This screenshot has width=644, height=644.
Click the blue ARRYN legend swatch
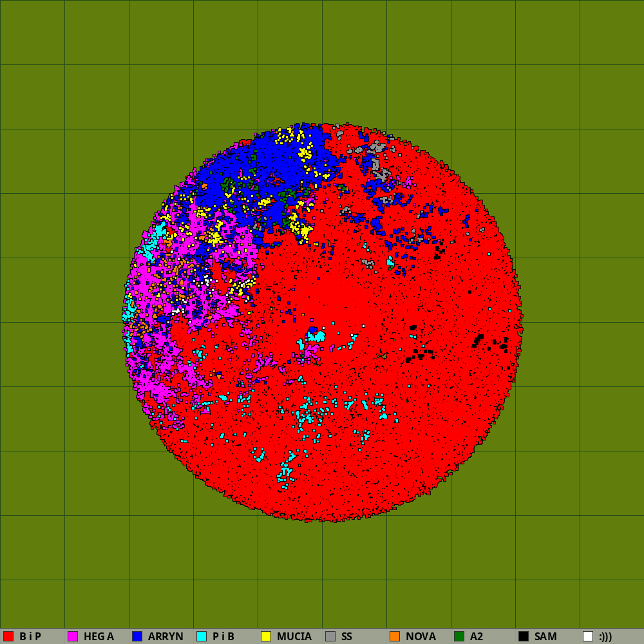point(137,636)
